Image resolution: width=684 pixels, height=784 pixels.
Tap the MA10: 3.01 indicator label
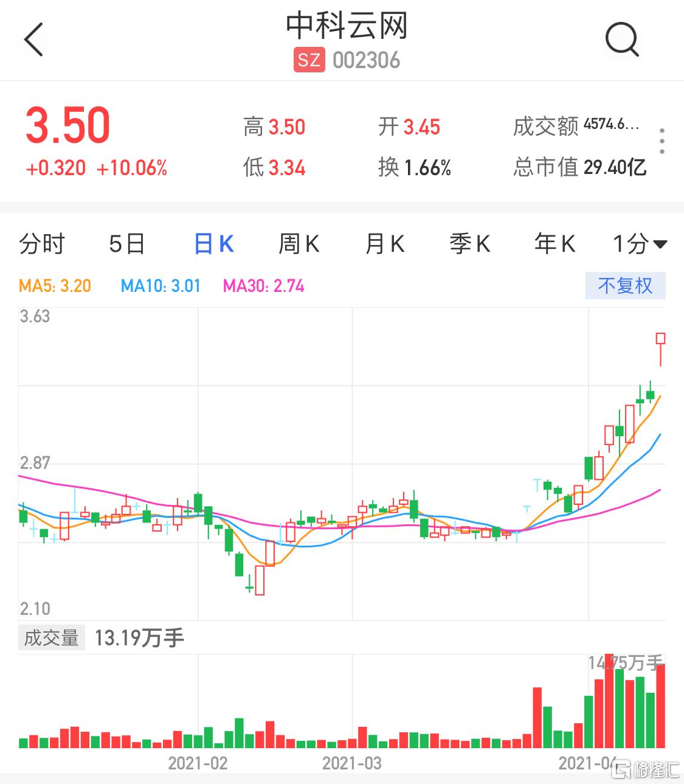point(161,285)
